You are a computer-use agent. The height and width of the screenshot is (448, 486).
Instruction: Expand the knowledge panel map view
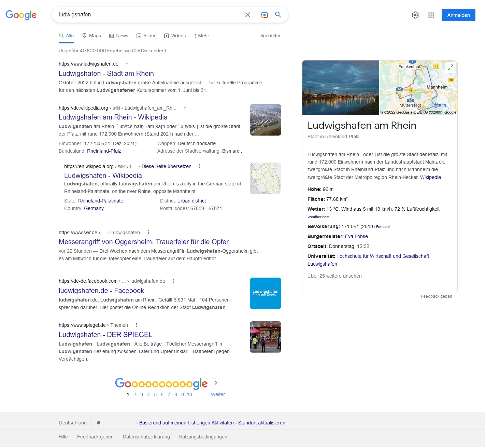tap(450, 67)
